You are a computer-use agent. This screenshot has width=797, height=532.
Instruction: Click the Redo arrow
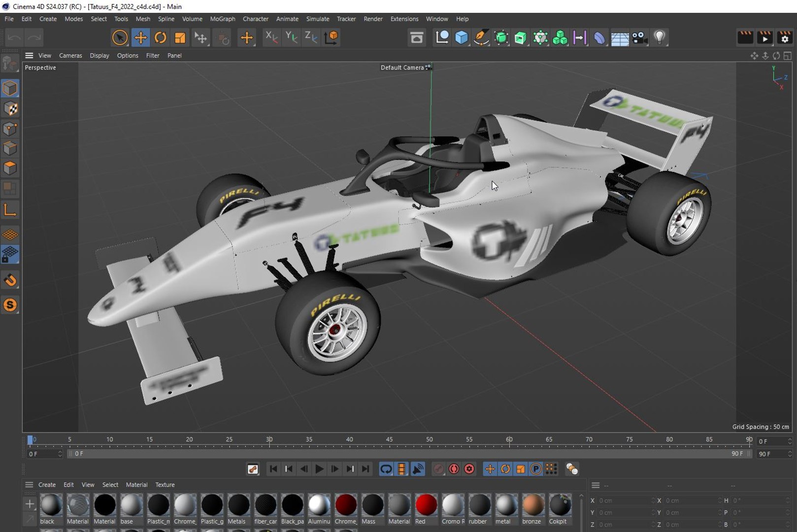tap(34, 37)
